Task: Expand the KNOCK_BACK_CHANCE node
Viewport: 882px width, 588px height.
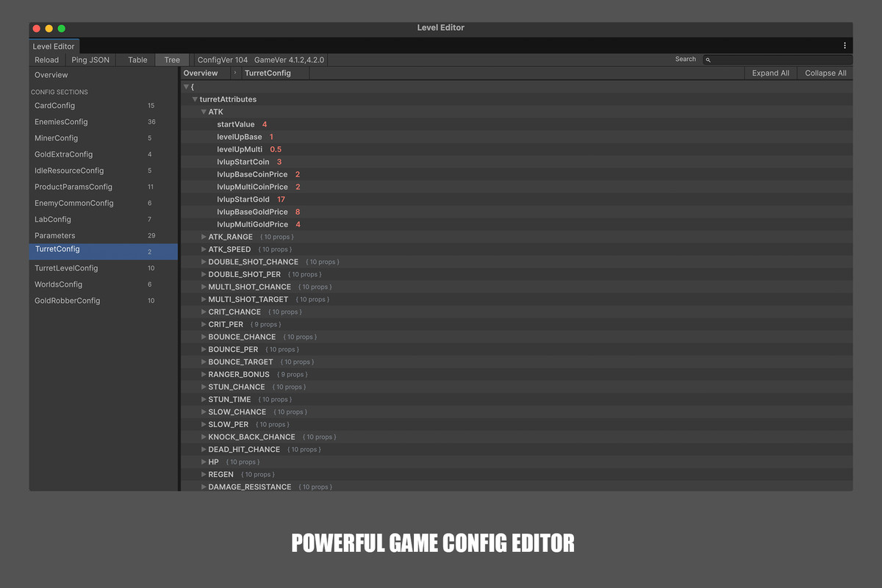Action: [x=204, y=437]
